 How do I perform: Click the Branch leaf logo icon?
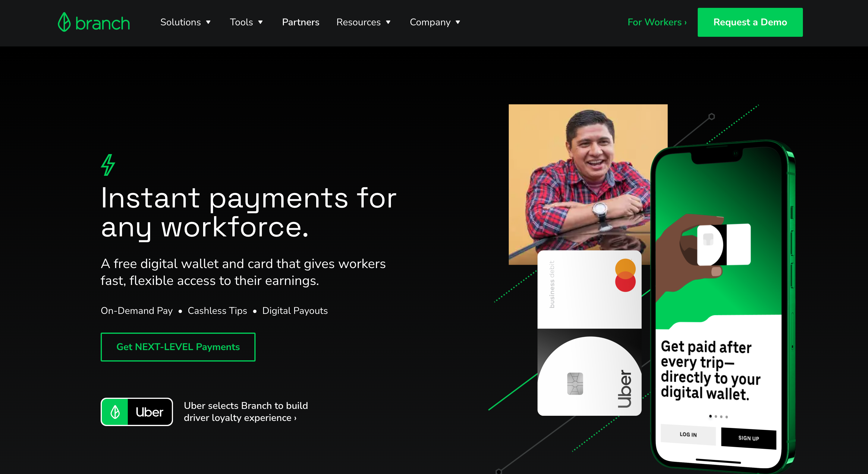point(64,22)
